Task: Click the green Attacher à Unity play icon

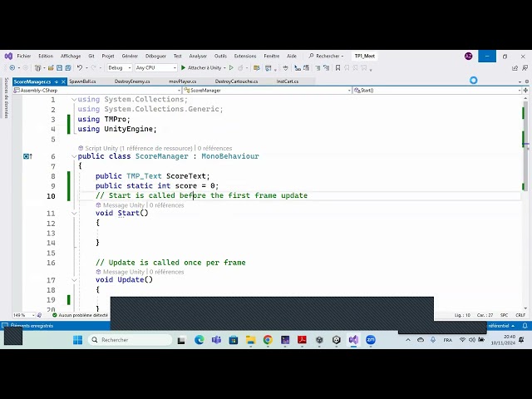Action: click(x=183, y=68)
